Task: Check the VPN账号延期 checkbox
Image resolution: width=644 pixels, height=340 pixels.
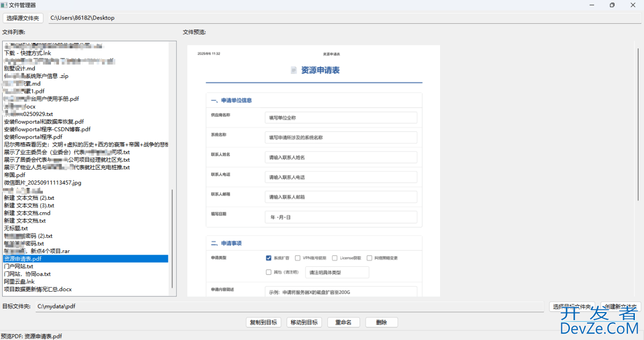Action: coord(298,258)
